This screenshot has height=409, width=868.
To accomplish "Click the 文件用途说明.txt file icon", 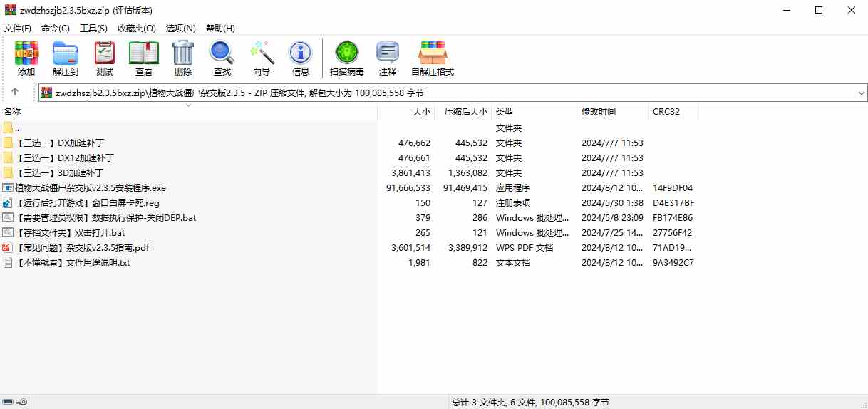I will tap(8, 263).
